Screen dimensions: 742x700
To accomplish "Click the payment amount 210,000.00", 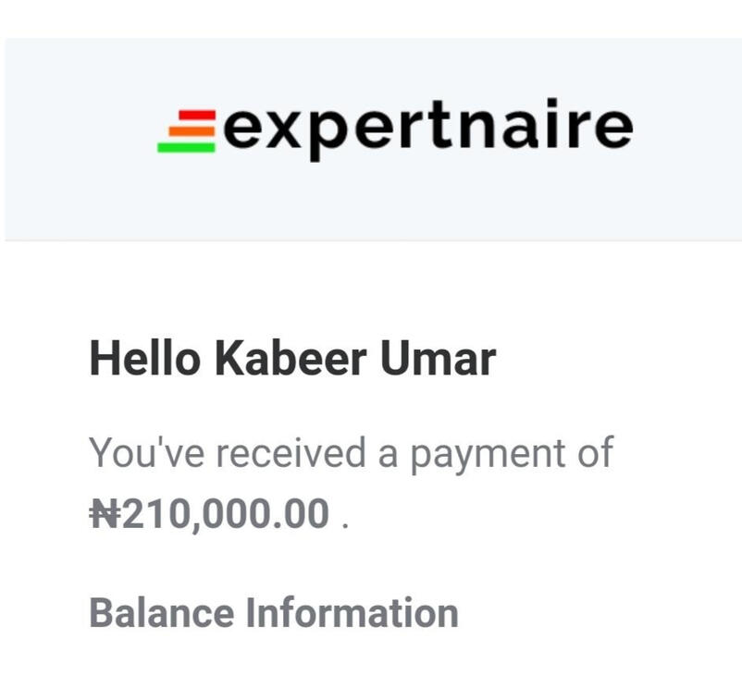I will point(226,513).
